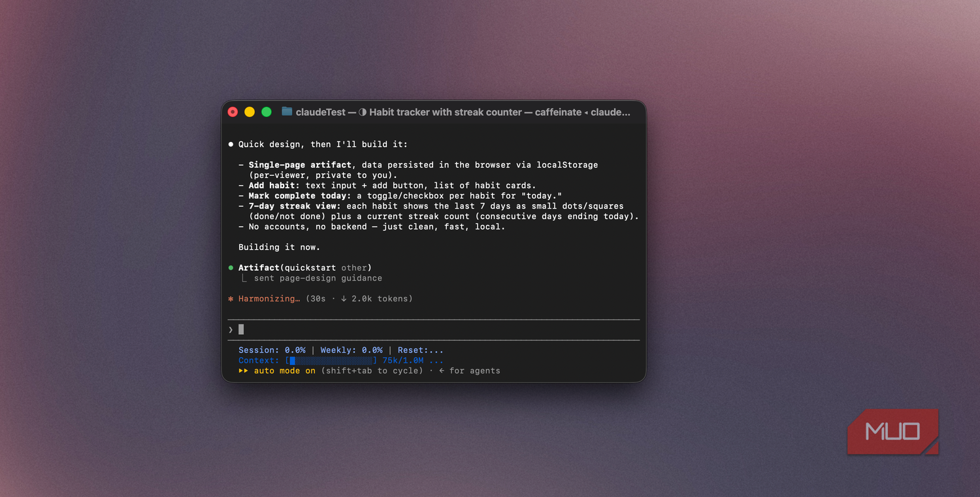Click the green bullet beside Artifact
This screenshot has height=497, width=980.
(x=231, y=267)
